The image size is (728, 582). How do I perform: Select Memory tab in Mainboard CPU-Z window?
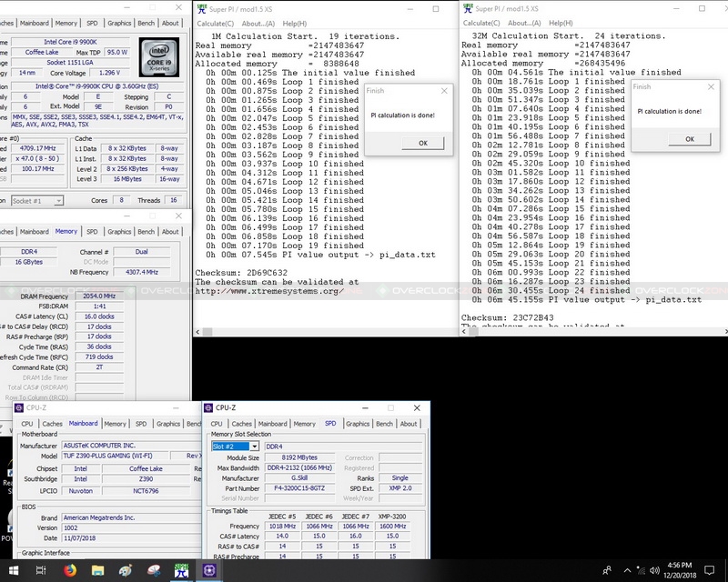click(115, 424)
